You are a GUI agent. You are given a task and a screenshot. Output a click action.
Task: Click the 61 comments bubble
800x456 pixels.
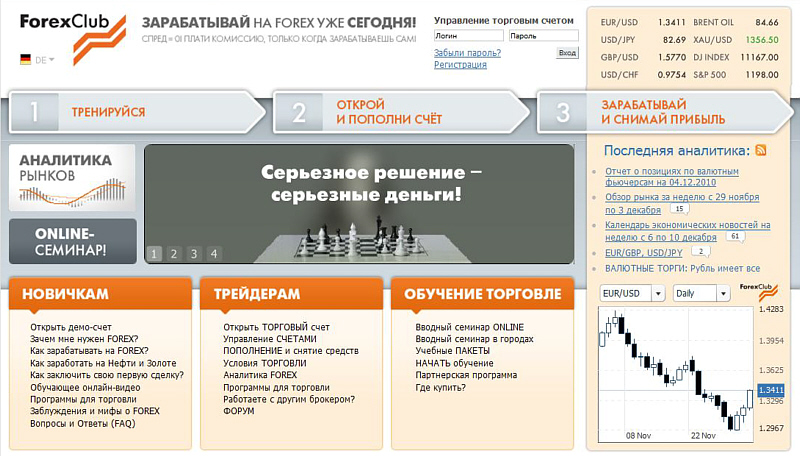pos(735,237)
